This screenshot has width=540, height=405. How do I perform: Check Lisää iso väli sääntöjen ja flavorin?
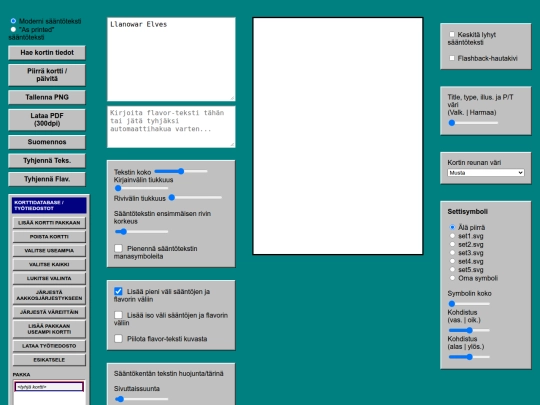click(118, 315)
